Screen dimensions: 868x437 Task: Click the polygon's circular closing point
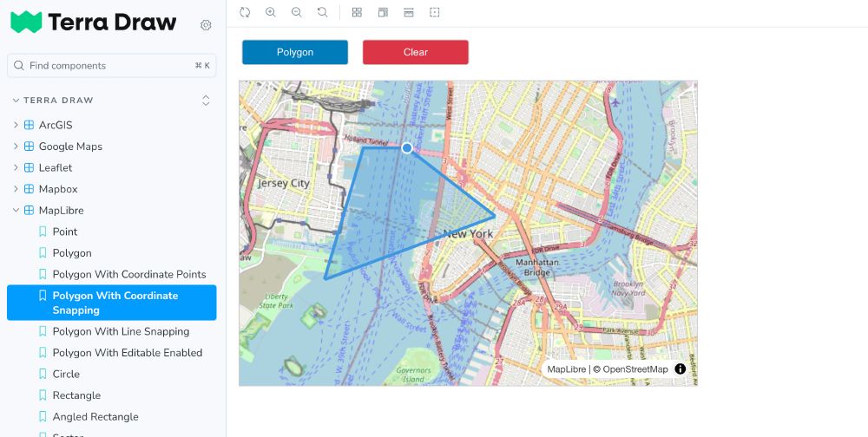[407, 147]
